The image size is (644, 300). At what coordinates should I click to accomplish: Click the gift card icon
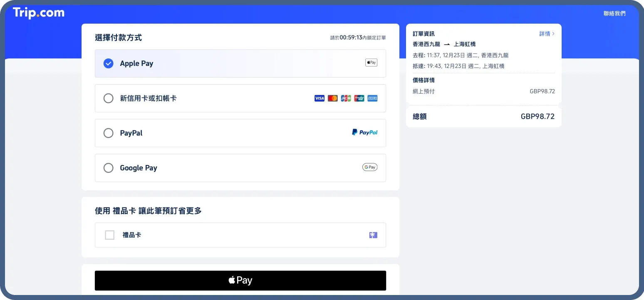(373, 235)
